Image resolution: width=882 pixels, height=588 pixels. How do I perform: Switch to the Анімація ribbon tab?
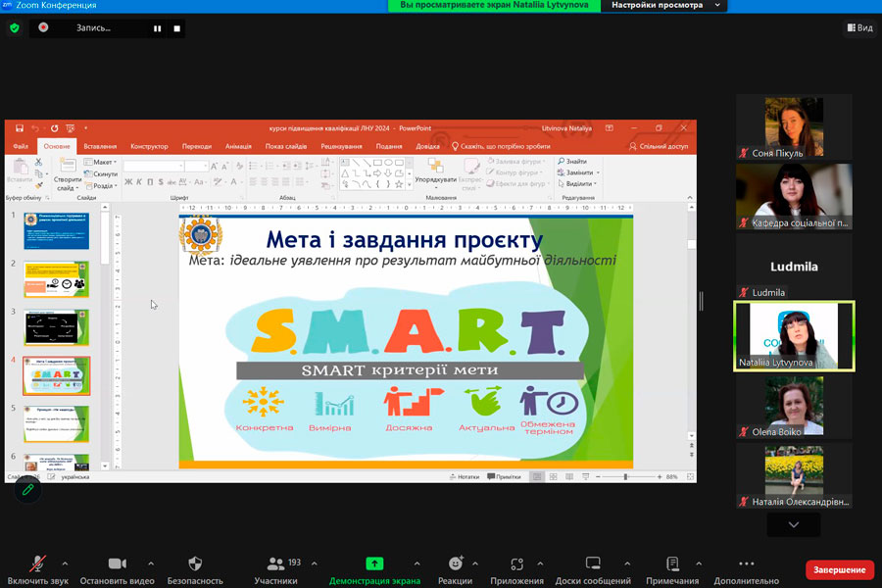pos(238,146)
